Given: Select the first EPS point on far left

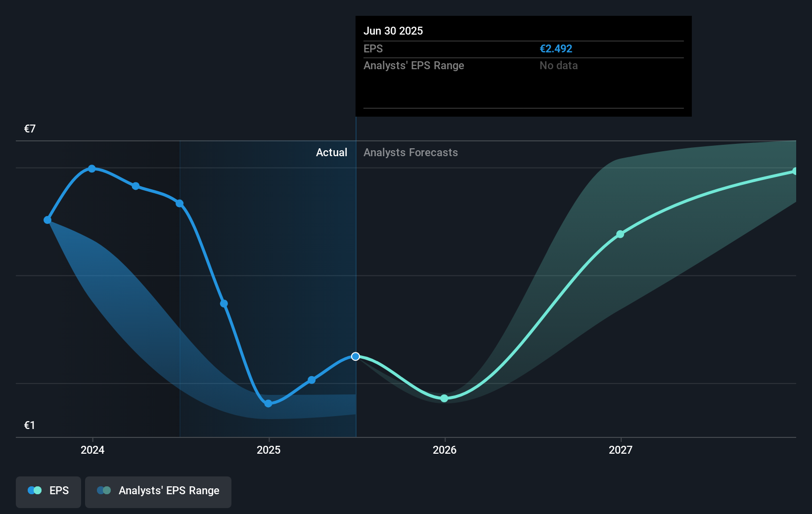Looking at the screenshot, I should click(47, 220).
